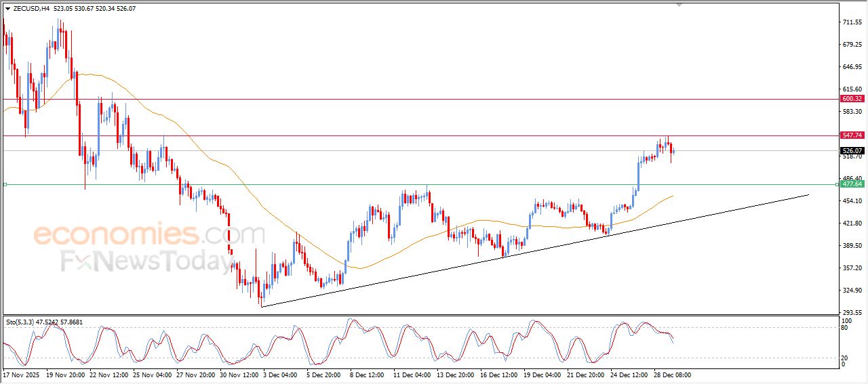This screenshot has width=868, height=384.
Task: Click the ZECUSD,H4 chart title
Action: pyautogui.click(x=31, y=9)
